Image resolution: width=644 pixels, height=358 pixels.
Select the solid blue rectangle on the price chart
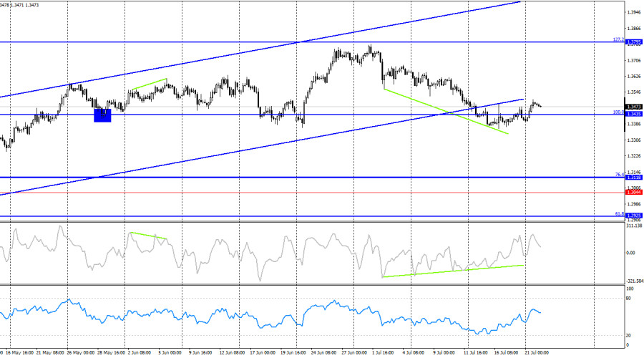[102, 115]
